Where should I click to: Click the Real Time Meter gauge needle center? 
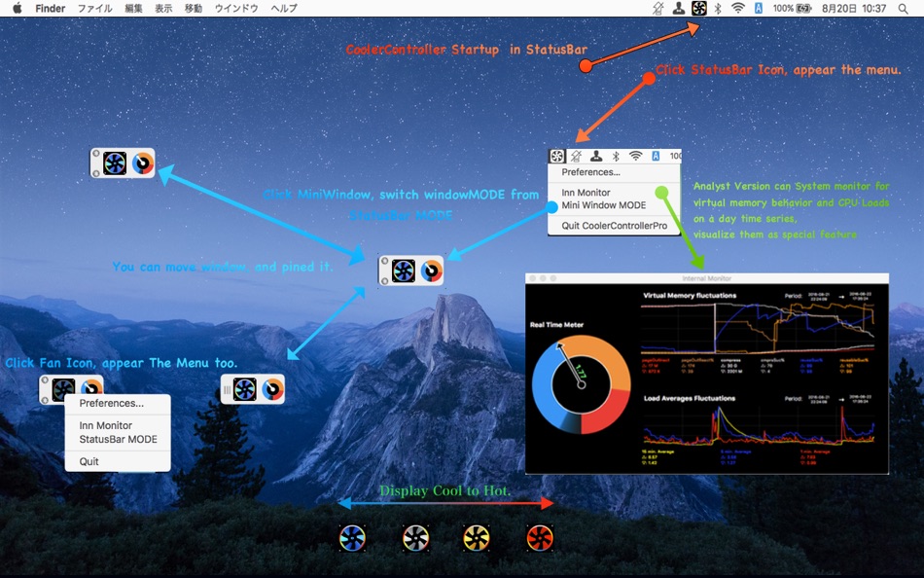coord(581,384)
